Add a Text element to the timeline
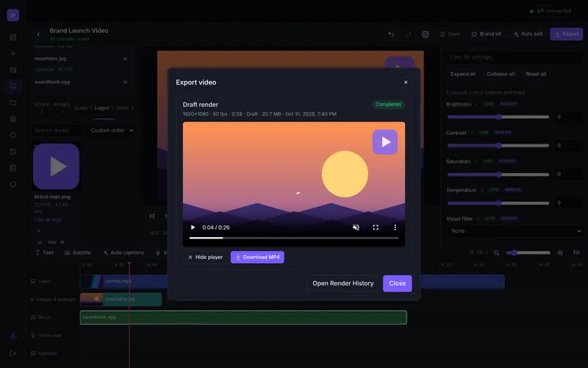 [44, 252]
